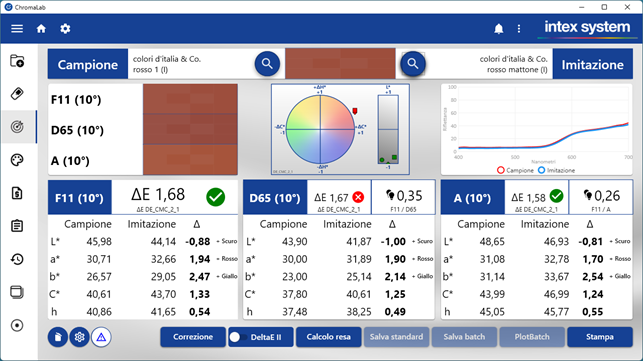643x361 pixels.
Task: Click the round gear button at bottom left
Action: [80, 337]
